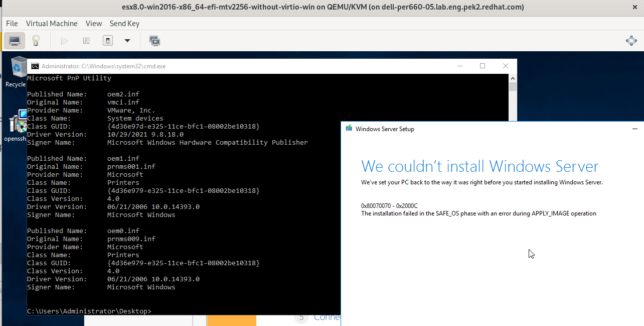Click the SAFE_OS phase APPLY_IMAGE error message
This screenshot has height=326, width=644.
478,213
